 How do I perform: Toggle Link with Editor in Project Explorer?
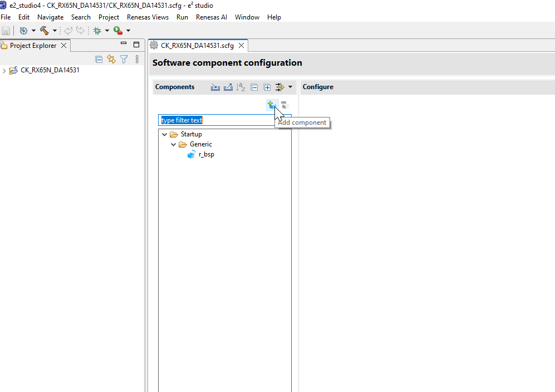point(111,59)
